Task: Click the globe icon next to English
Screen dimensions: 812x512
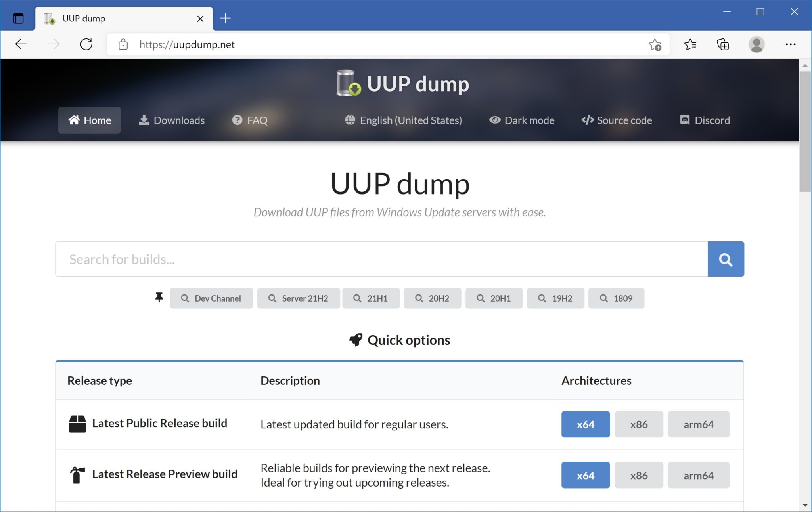Action: pyautogui.click(x=349, y=120)
